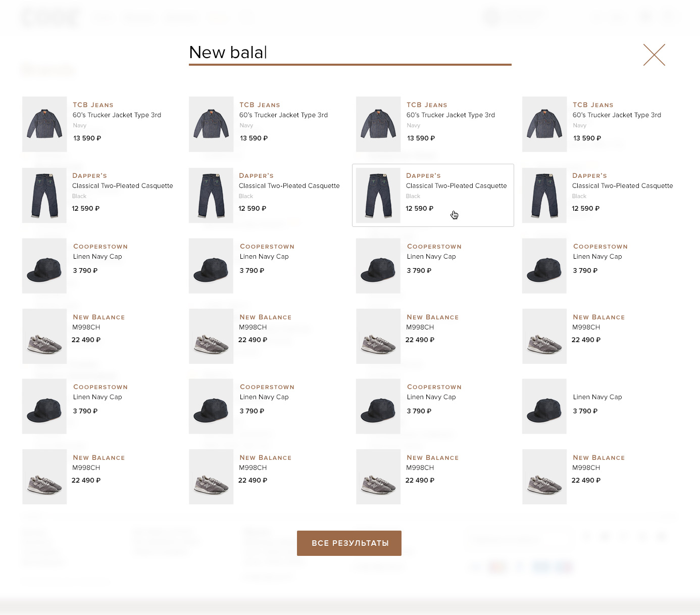Click TCB Jeans brand name in rightmost column

(x=593, y=105)
